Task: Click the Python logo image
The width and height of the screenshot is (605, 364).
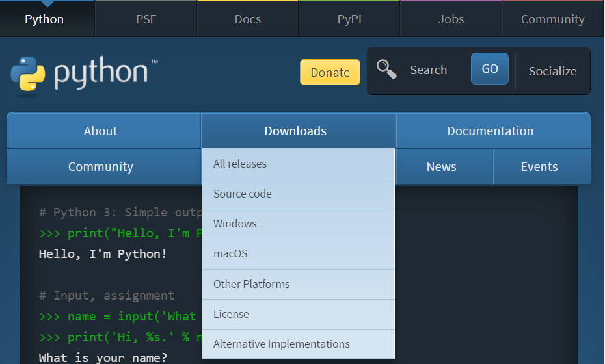Action: (84, 75)
